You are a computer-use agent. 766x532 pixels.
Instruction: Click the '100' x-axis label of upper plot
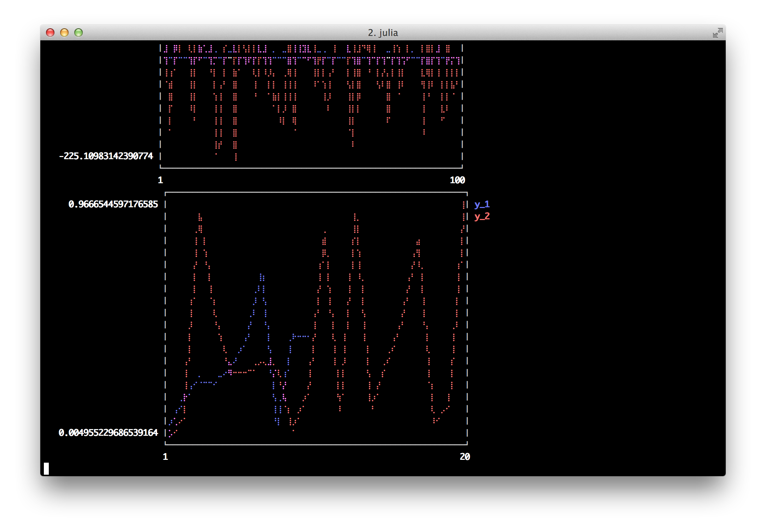click(x=457, y=180)
